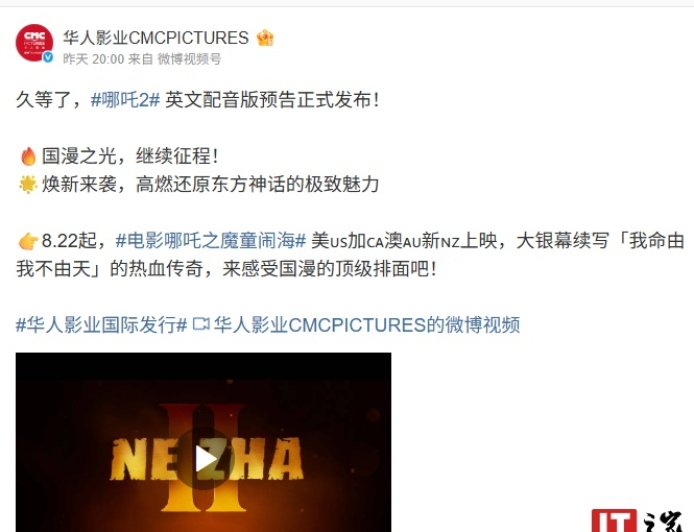Viewport: 694px width, 532px height.
Task: Click the CMC Pictures red avatar
Action: pyautogui.click(x=34, y=42)
